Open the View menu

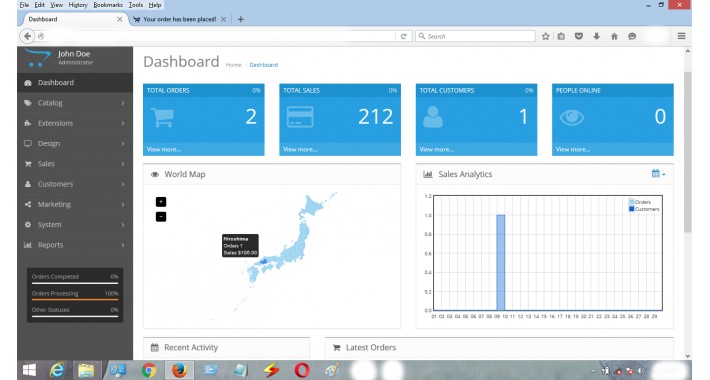(57, 5)
